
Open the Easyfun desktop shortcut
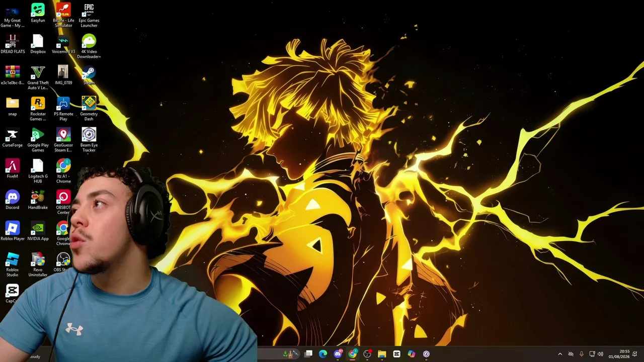tap(38, 13)
